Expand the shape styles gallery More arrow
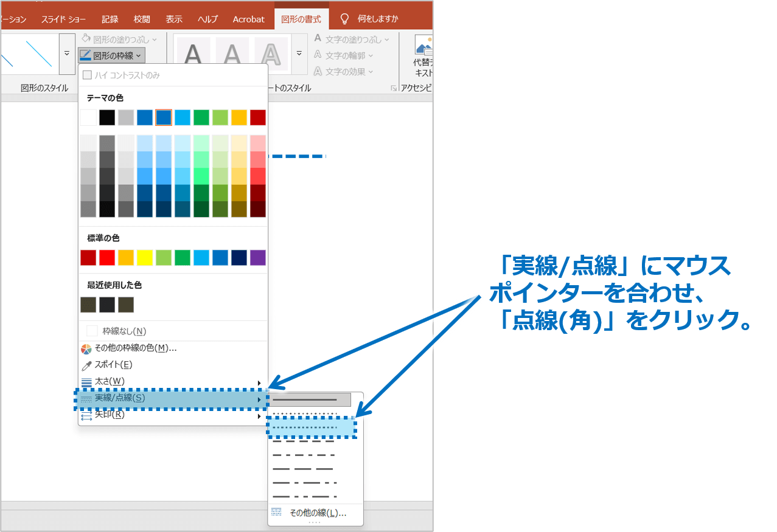This screenshot has width=777, height=532. point(66,54)
